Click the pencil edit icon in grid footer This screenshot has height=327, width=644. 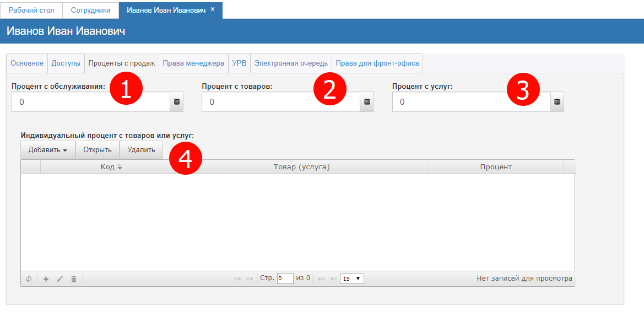coord(60,279)
